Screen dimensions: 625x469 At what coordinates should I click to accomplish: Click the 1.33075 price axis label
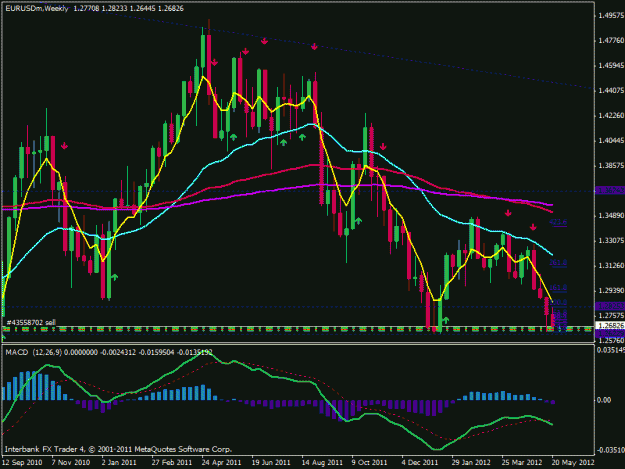(x=611, y=240)
